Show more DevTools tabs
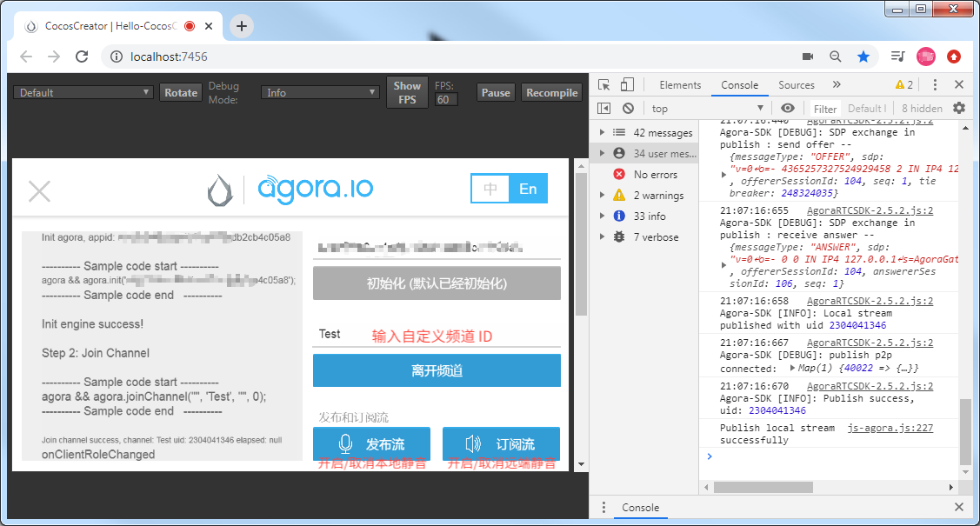The height and width of the screenshot is (526, 980). click(x=837, y=85)
